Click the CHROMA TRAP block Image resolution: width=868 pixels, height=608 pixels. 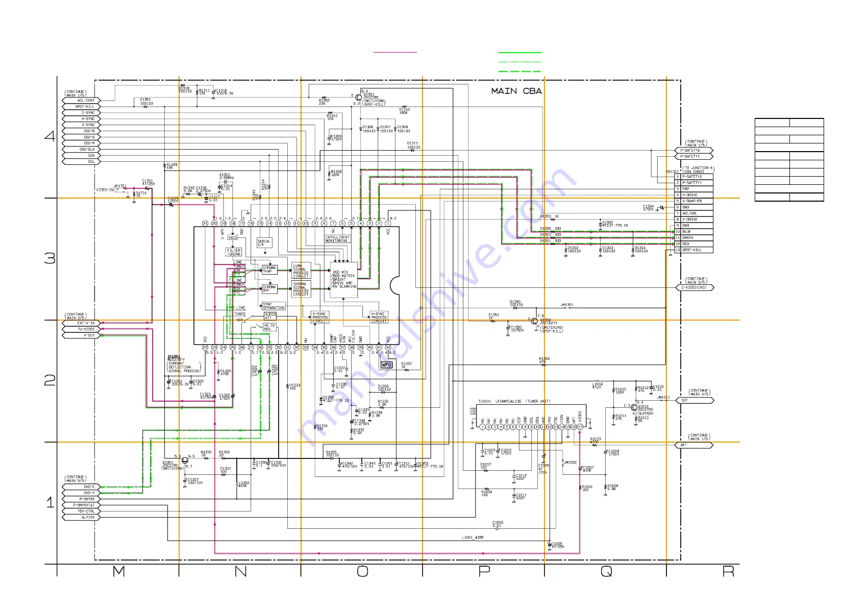pos(269,270)
